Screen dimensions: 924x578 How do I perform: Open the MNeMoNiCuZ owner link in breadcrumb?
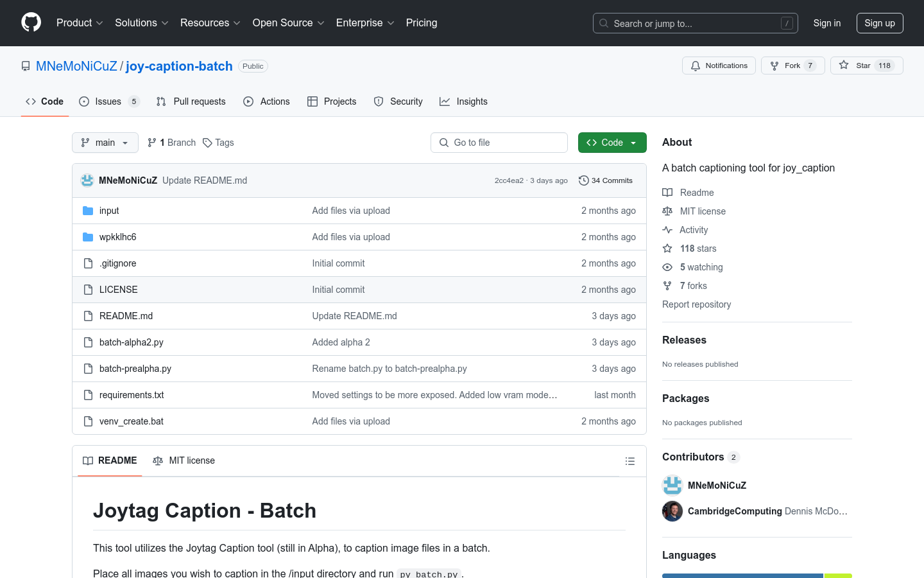(x=76, y=66)
